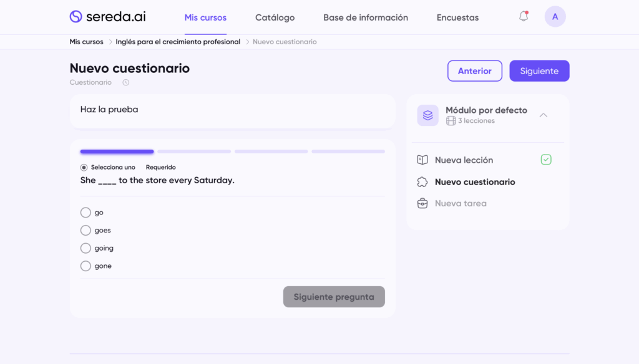Click the module layers icon

point(427,115)
